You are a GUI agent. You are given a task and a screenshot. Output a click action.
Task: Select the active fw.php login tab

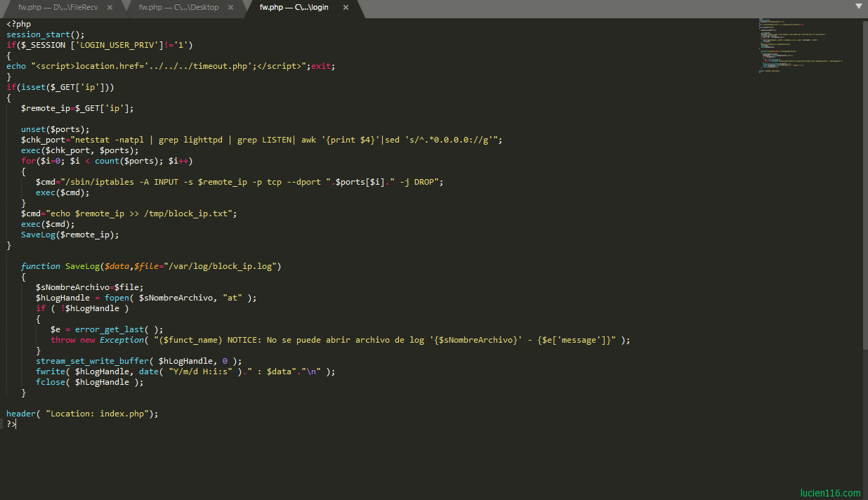coord(294,8)
